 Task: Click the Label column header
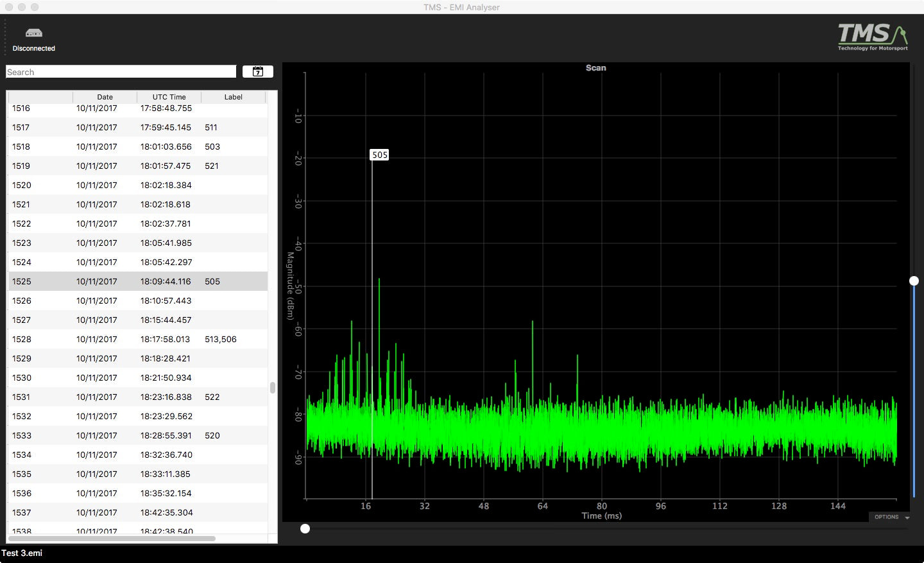[233, 97]
